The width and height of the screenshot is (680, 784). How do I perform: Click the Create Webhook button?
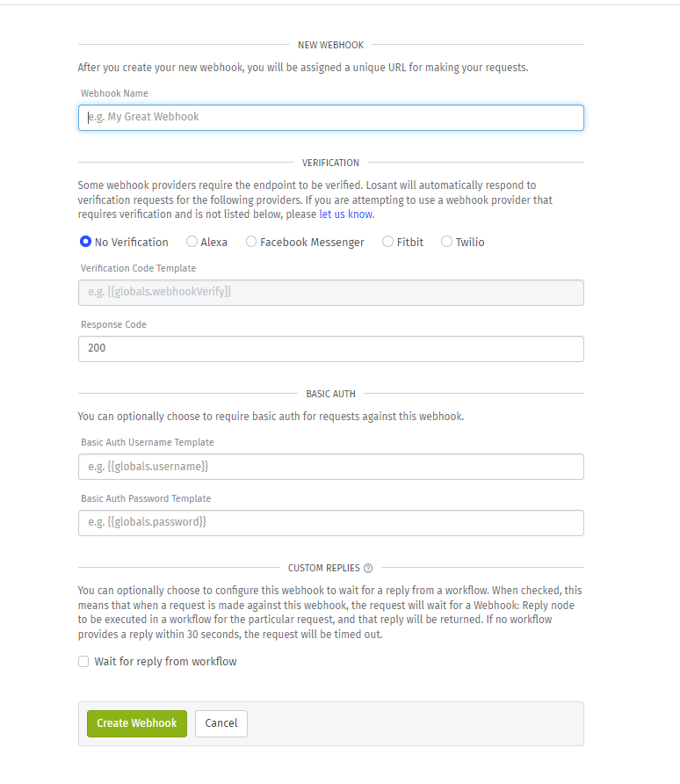tap(137, 723)
